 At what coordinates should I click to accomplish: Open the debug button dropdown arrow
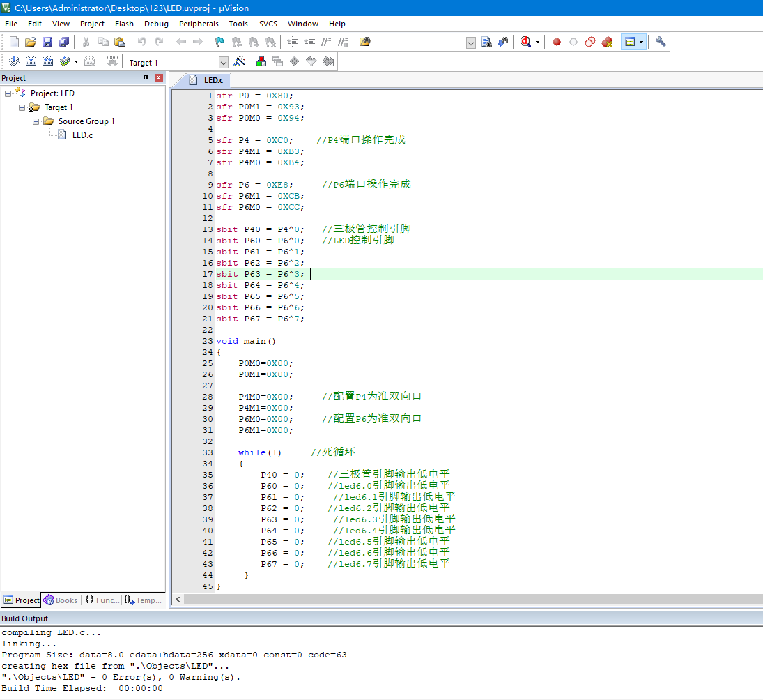537,43
